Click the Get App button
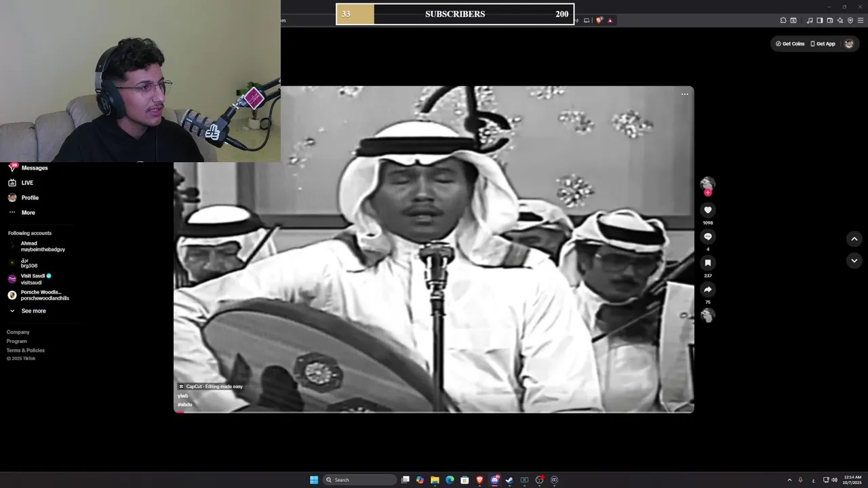The height and width of the screenshot is (488, 868). pos(823,43)
